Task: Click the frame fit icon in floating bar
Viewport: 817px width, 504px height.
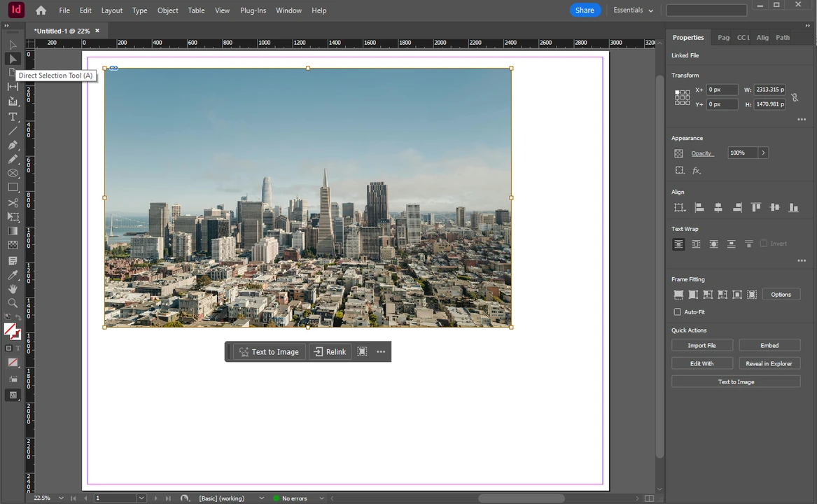Action: 362,352
